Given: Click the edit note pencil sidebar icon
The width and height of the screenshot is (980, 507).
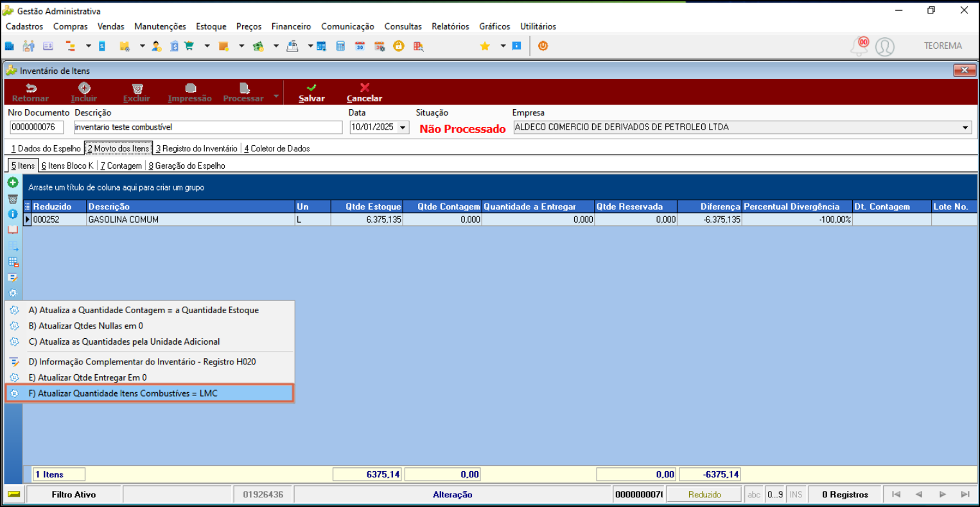Looking at the screenshot, I should (x=12, y=277).
